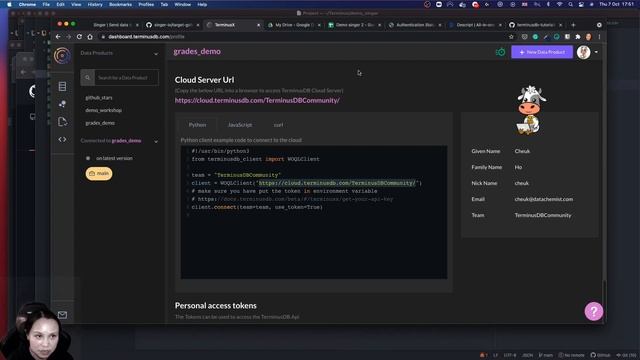This screenshot has height=360, width=640.
Task: Click the browser address bar URL
Action: coord(146,37)
